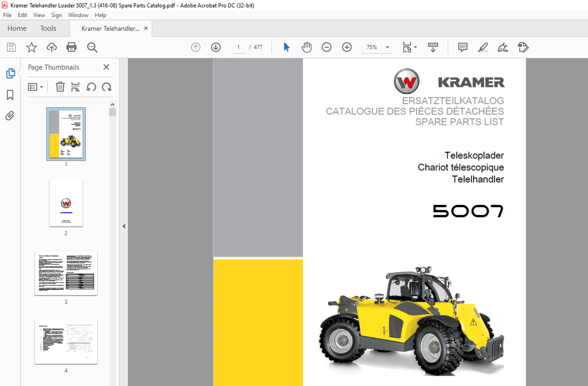Delete selected page thumbnail with trash icon

[60, 87]
